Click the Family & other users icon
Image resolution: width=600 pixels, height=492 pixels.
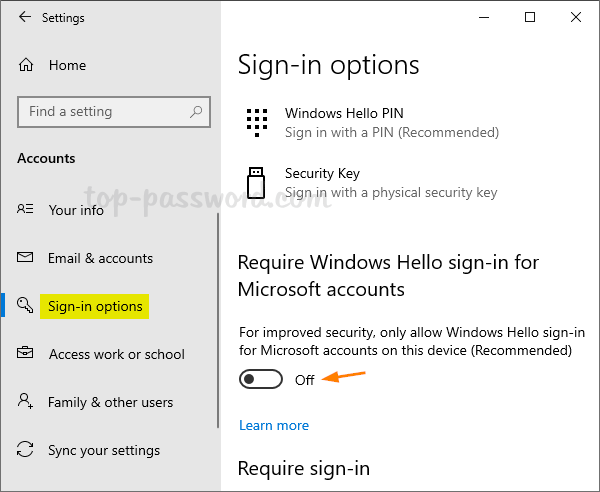26,402
